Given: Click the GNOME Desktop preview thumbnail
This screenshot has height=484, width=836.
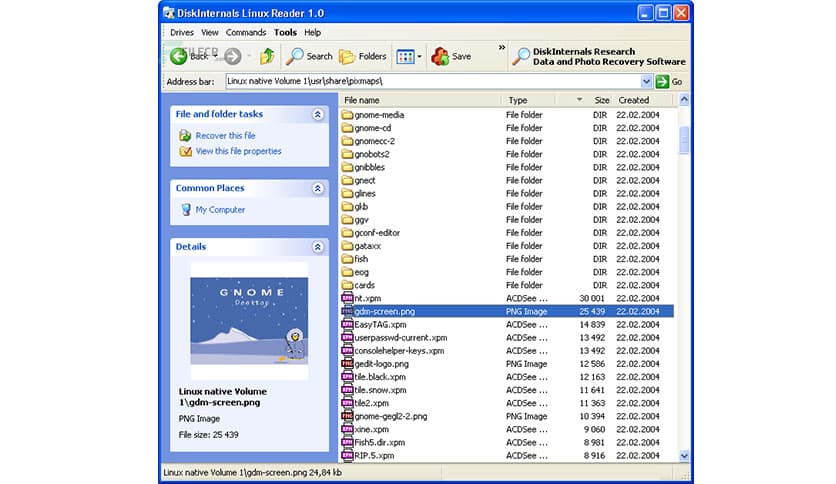Looking at the screenshot, I should click(x=249, y=320).
